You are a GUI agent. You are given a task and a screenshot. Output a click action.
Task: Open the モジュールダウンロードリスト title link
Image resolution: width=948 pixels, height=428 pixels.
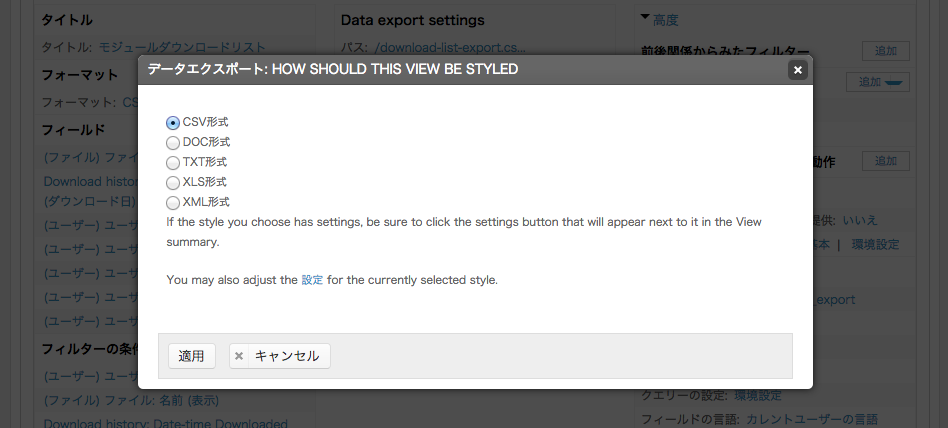tap(183, 47)
